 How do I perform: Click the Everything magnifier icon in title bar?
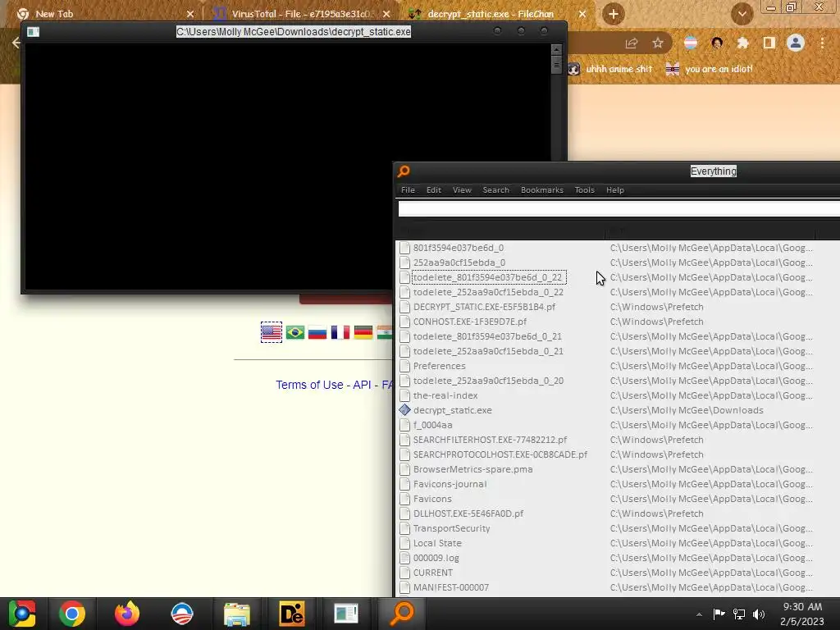pos(404,171)
